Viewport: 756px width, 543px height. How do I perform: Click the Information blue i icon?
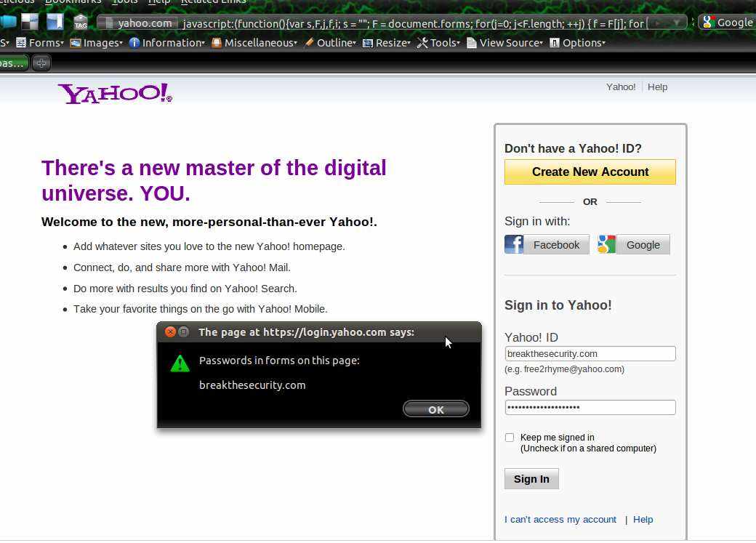134,43
